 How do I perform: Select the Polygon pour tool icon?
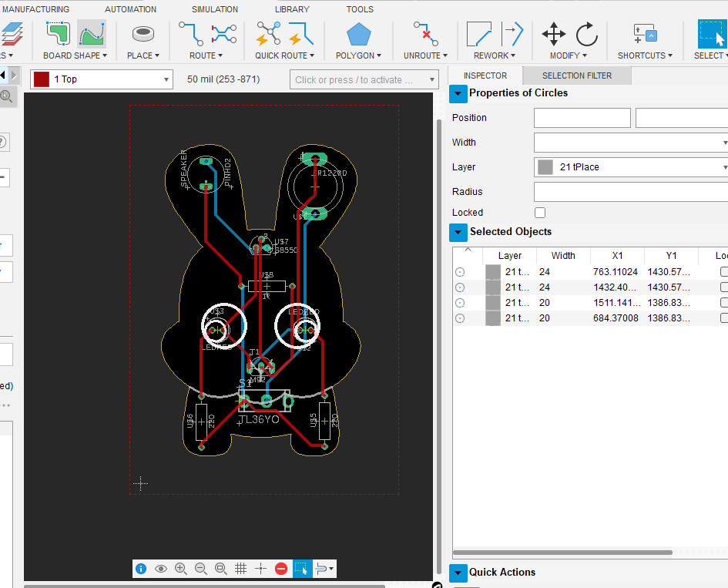click(358, 34)
